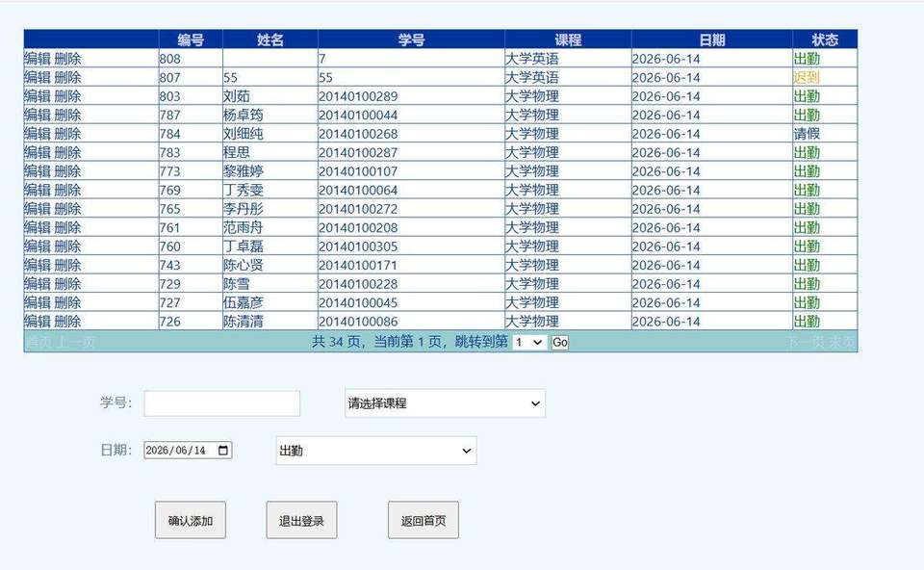Click 编辑 for record 807

pyautogui.click(x=38, y=77)
